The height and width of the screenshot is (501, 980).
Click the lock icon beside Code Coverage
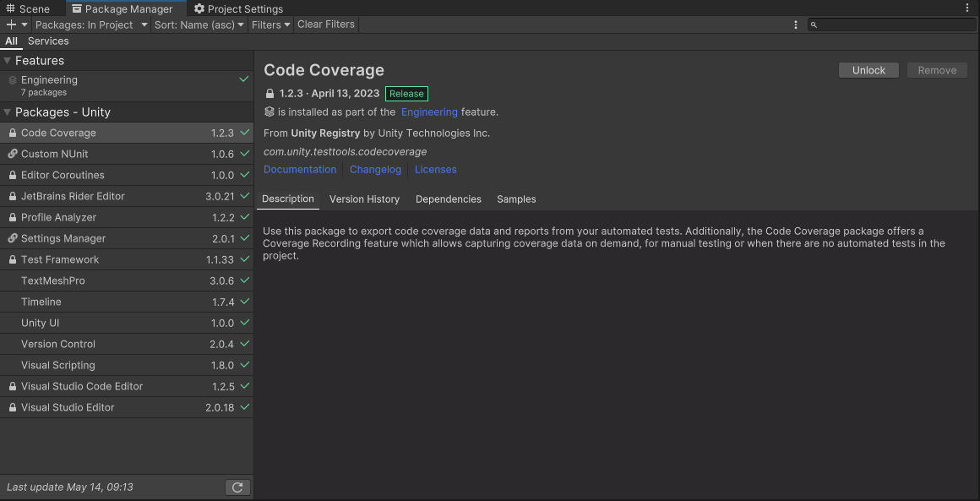(13, 133)
